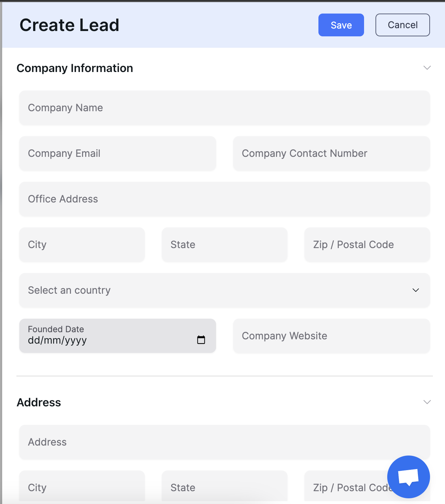Select the City field under Company Information
445x504 pixels.
pos(82,245)
